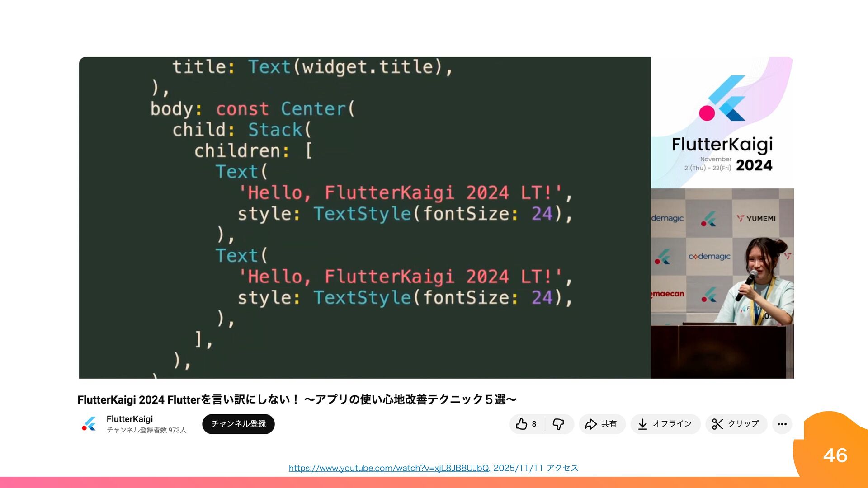The image size is (868, 488).
Task: Click the video title text
Action: 297,399
